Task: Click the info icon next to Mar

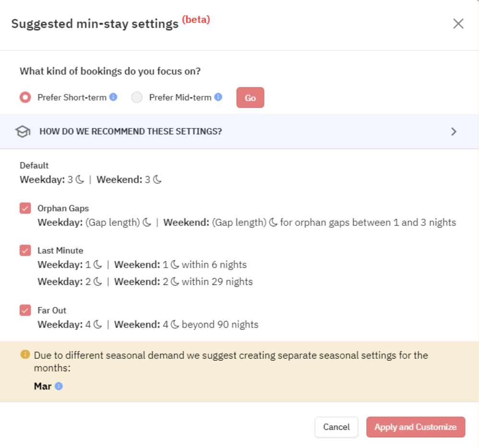Action: (x=58, y=386)
